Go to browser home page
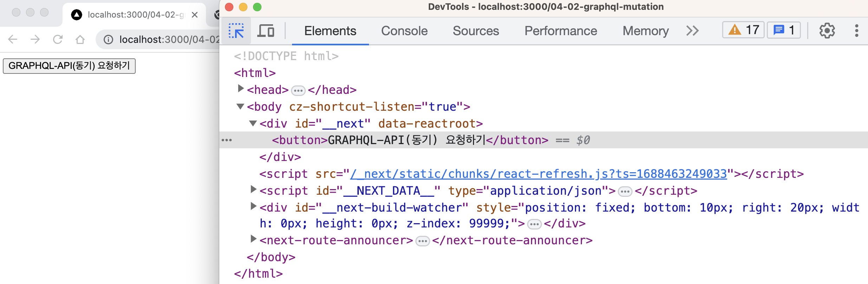The image size is (868, 284). (x=80, y=39)
